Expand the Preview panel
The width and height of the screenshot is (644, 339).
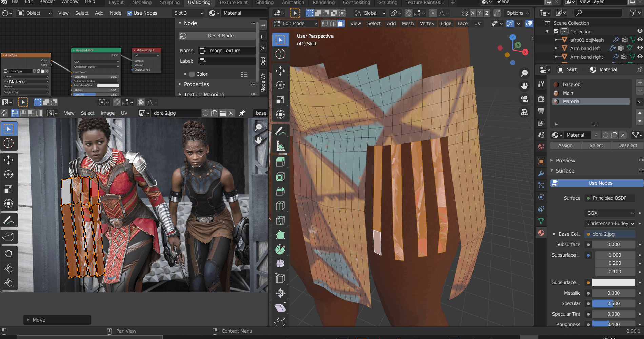tap(565, 160)
